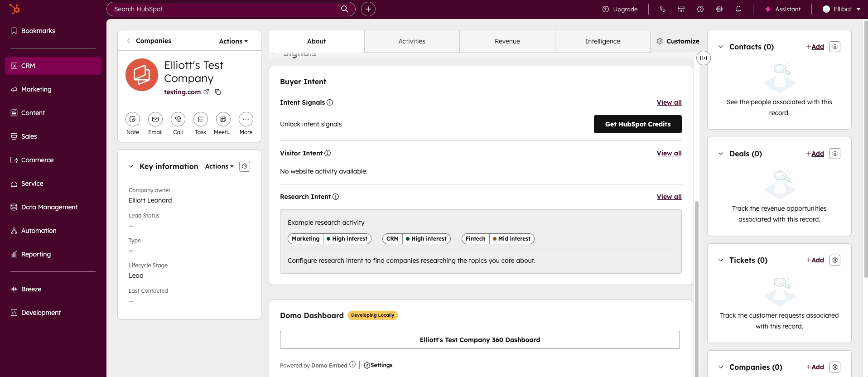
Task: Collapse the Contacts (0) section
Action: click(x=721, y=47)
